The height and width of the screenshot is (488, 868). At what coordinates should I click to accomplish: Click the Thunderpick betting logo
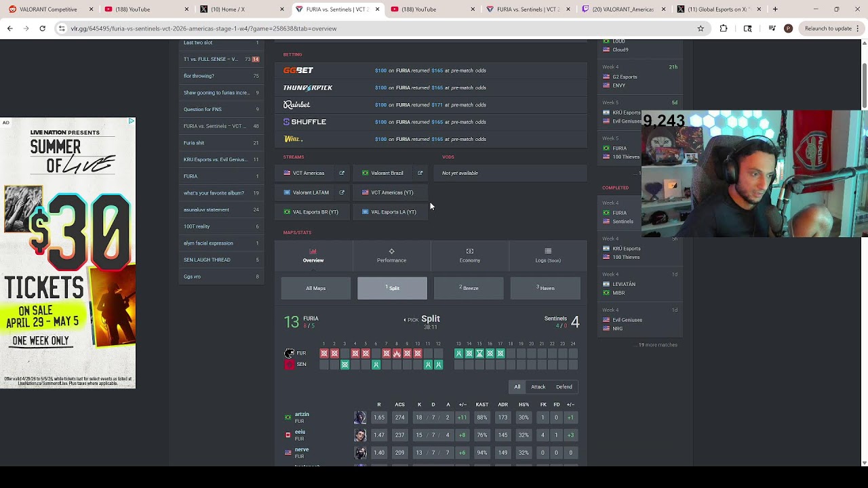308,87
